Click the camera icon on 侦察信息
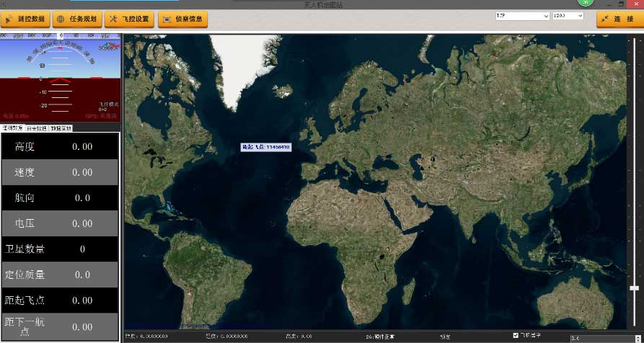Screen dimensions: 644x343 167,19
